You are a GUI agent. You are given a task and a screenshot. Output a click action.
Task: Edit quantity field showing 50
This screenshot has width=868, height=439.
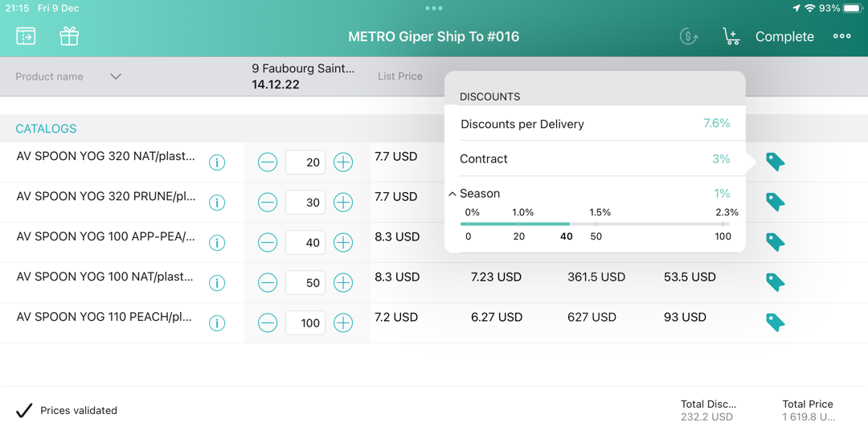pos(305,282)
